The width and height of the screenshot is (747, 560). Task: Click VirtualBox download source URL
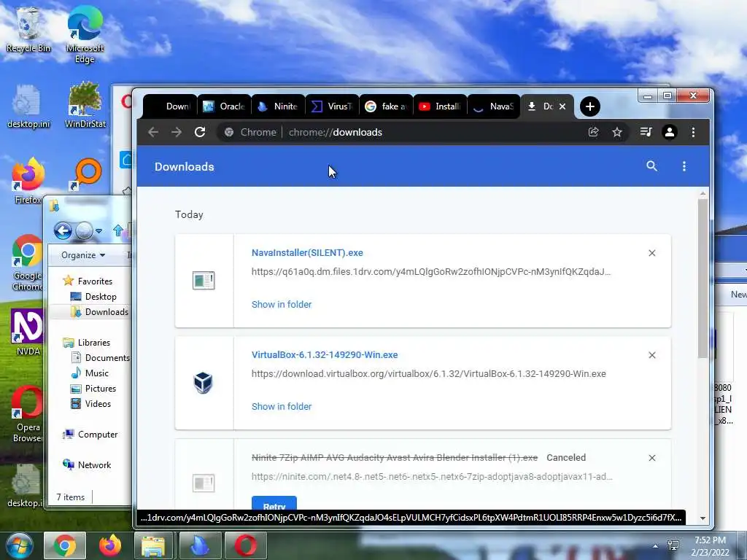click(429, 374)
